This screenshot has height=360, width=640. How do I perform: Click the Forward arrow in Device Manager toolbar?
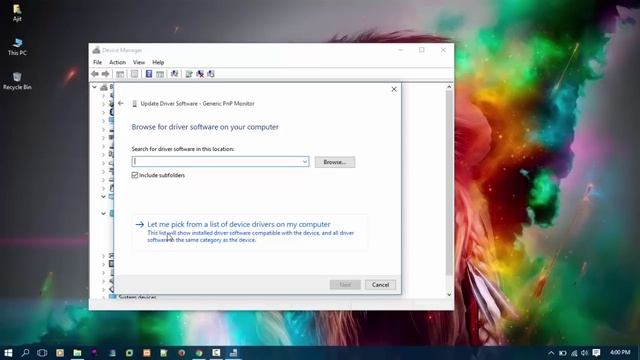[x=105, y=74]
